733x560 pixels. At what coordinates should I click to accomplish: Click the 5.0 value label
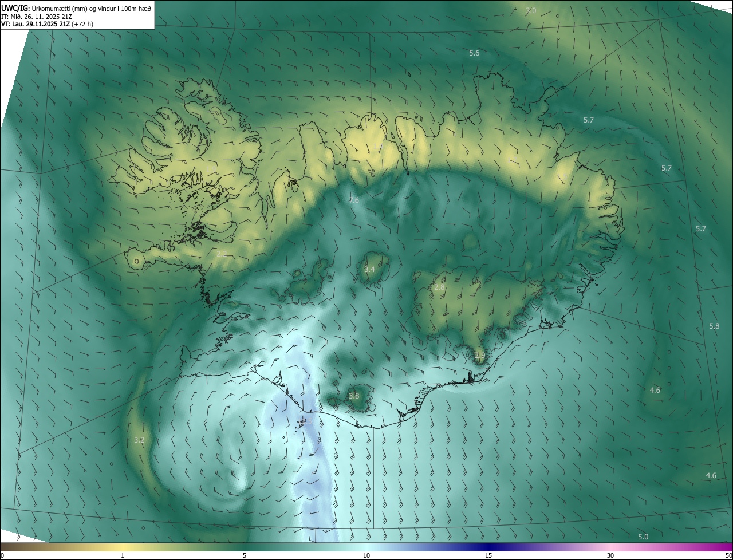click(643, 537)
